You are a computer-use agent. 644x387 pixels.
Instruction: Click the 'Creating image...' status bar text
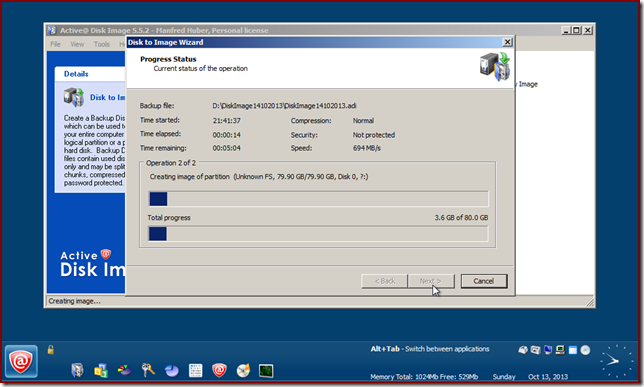pos(74,301)
